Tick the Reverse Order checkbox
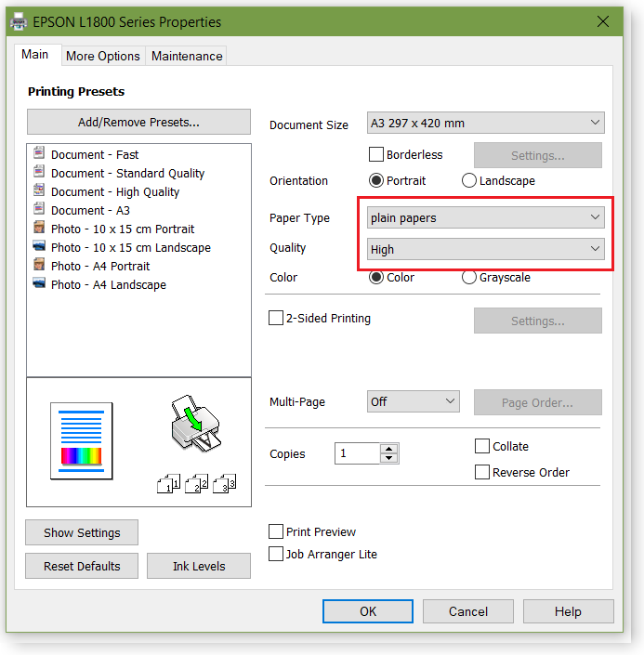Viewport: 644px width, 655px height. pyautogui.click(x=482, y=472)
